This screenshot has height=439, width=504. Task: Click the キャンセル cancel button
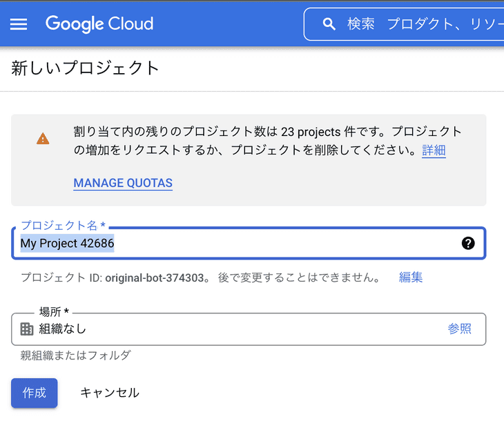110,393
